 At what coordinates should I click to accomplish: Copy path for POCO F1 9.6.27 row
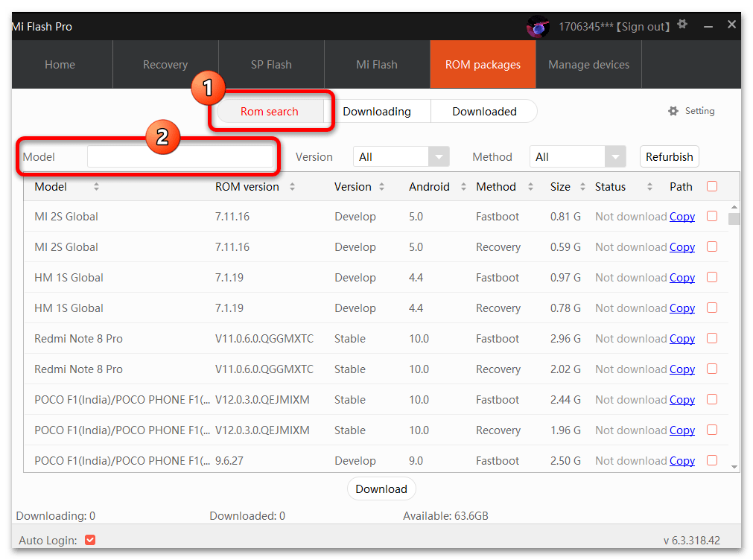pos(682,460)
